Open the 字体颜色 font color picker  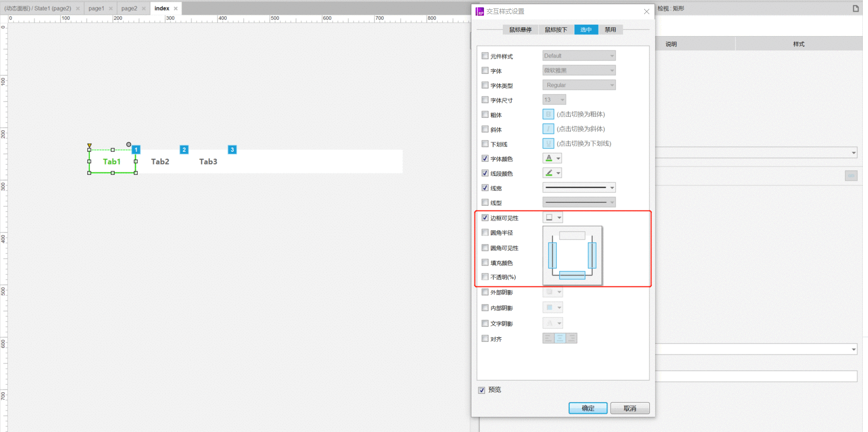[553, 158]
